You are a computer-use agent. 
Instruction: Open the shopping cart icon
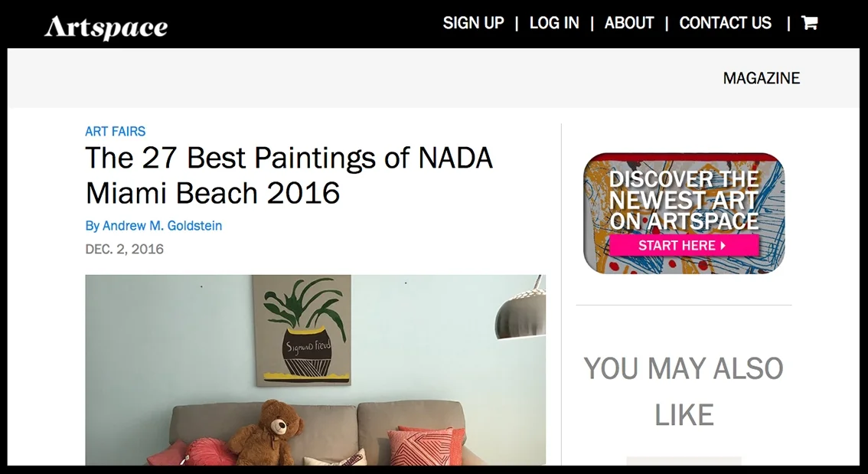809,23
